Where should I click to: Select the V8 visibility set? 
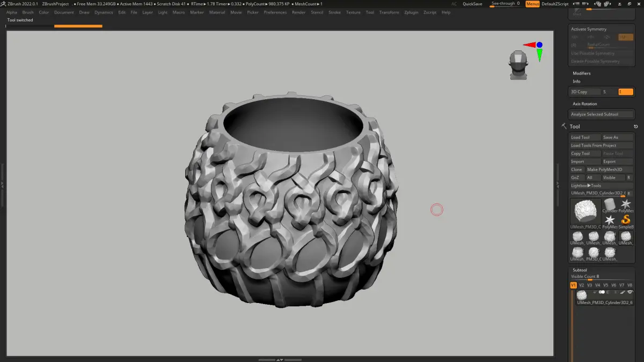pos(630,285)
